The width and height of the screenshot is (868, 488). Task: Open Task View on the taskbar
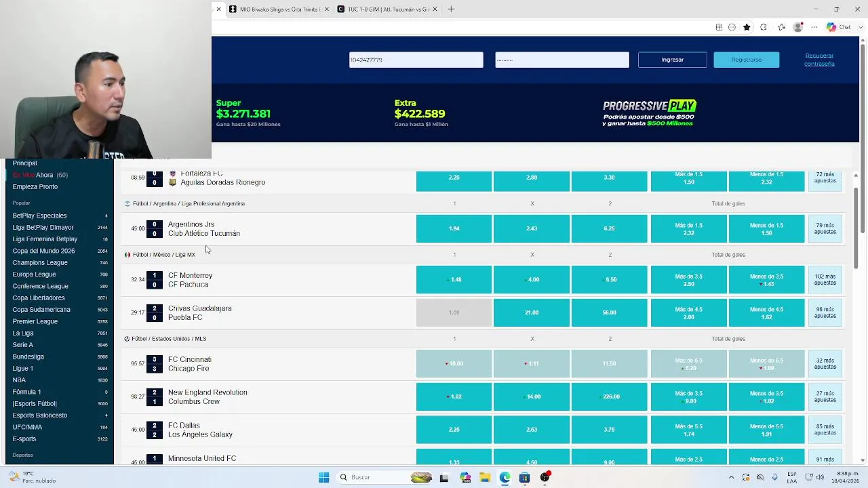pyautogui.click(x=444, y=477)
